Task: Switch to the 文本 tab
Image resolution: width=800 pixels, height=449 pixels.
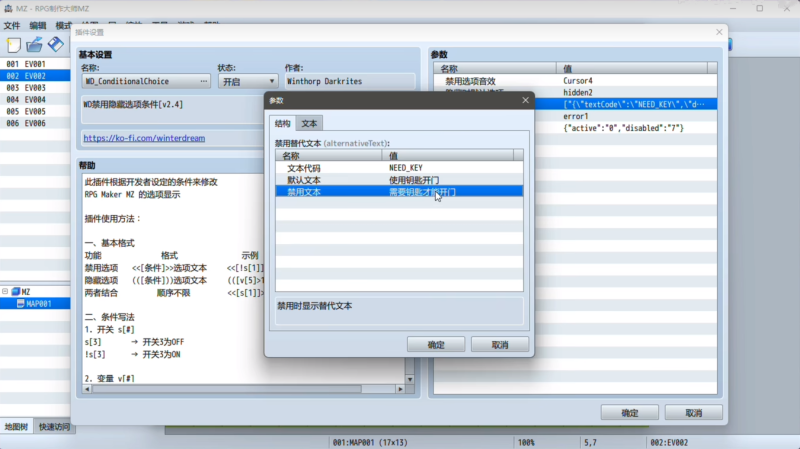Action: [x=309, y=123]
